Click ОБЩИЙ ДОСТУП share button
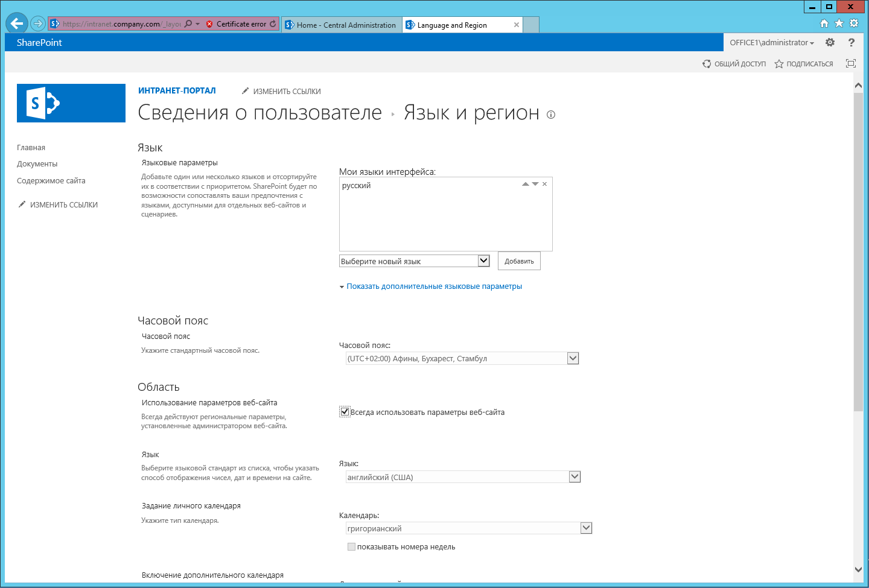 tap(734, 64)
